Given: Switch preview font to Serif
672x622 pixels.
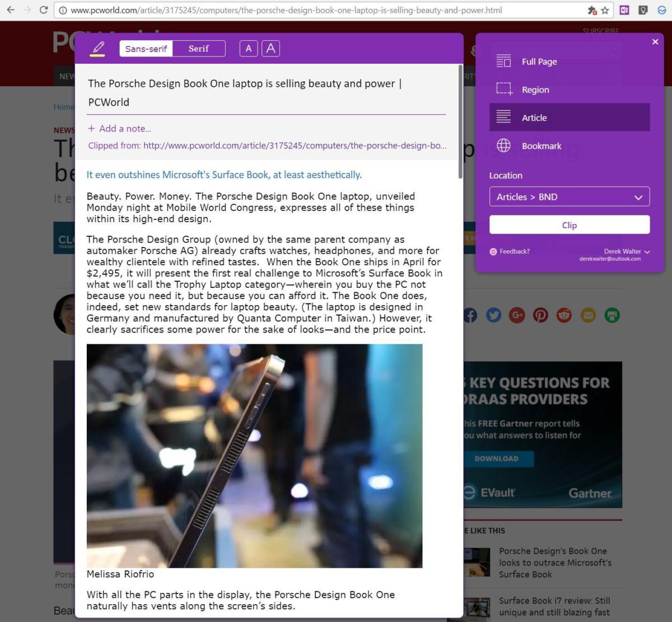Looking at the screenshot, I should 199,49.
